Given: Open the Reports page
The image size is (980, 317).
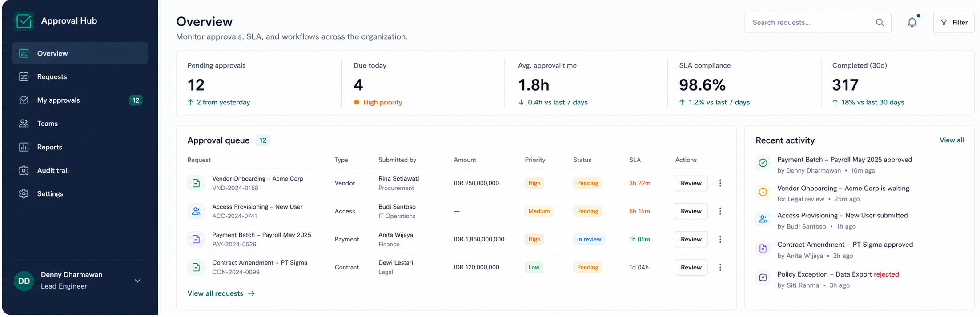Looking at the screenshot, I should (80, 147).
